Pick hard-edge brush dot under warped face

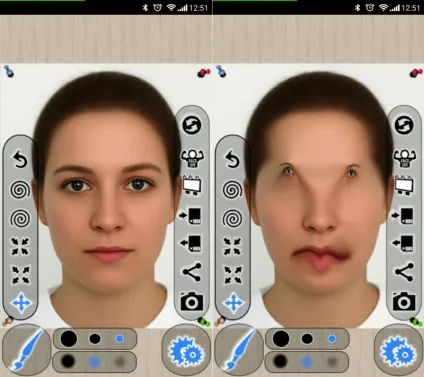point(280,361)
